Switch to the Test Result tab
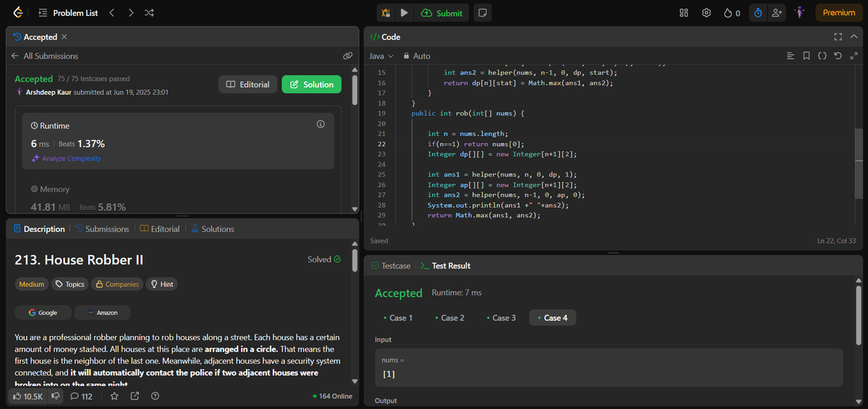868x409 pixels. (x=445, y=266)
